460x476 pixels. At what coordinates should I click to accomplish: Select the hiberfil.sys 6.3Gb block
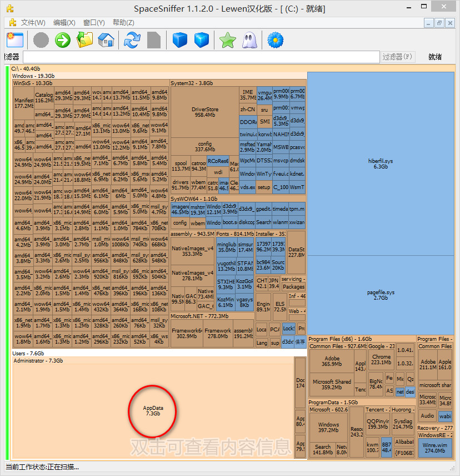381,163
